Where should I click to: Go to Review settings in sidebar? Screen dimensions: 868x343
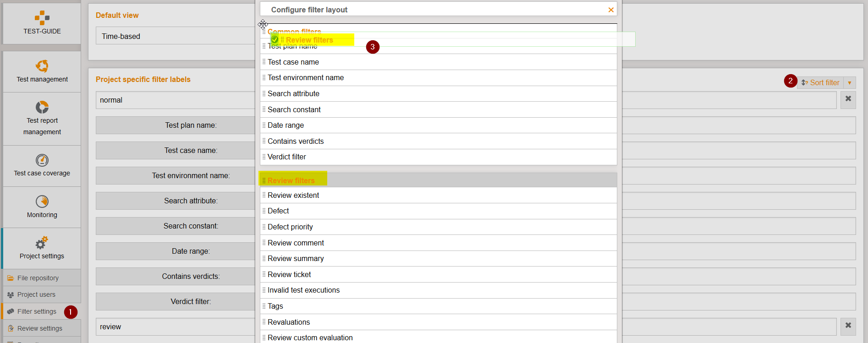tap(40, 328)
